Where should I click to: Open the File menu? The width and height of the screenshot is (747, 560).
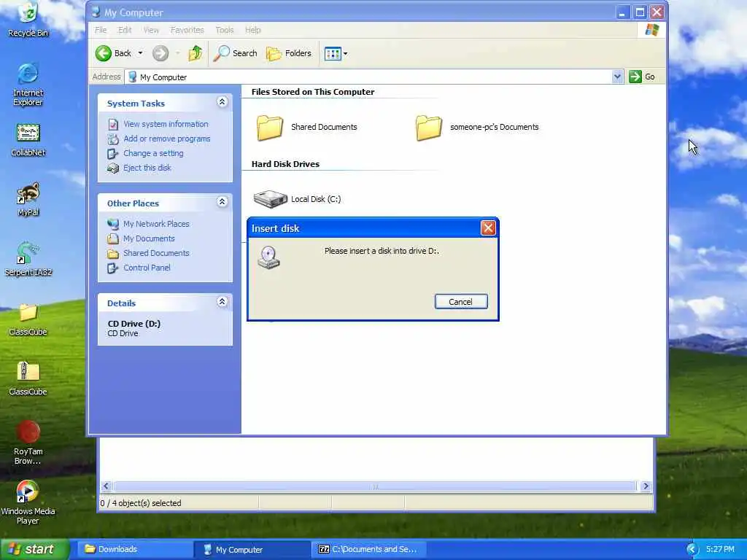pyautogui.click(x=101, y=30)
